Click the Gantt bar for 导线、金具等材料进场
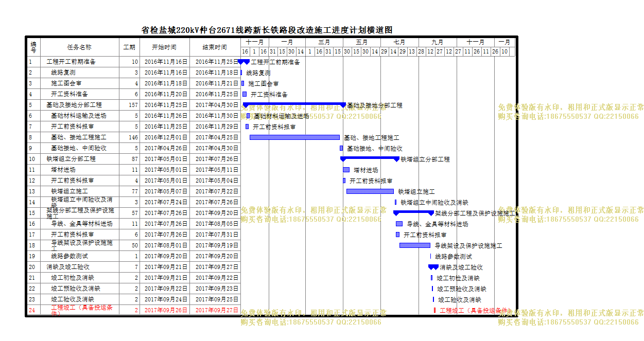The height and width of the screenshot is (341, 644). point(399,224)
